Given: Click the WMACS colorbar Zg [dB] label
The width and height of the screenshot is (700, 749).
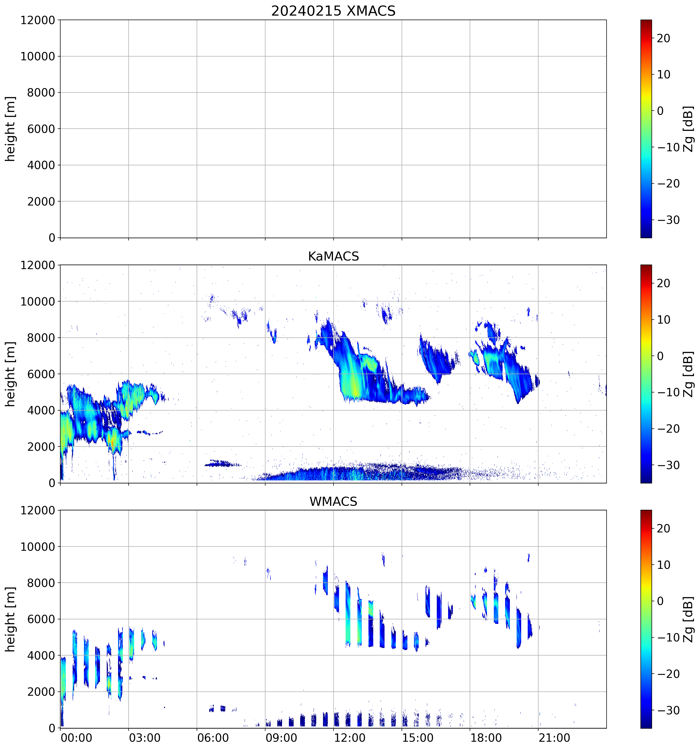Looking at the screenshot, I should pyautogui.click(x=688, y=619).
